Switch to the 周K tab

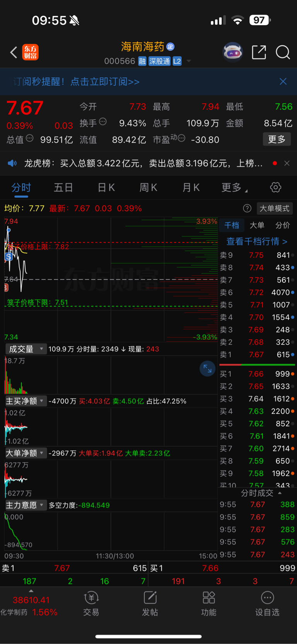pyautogui.click(x=148, y=188)
